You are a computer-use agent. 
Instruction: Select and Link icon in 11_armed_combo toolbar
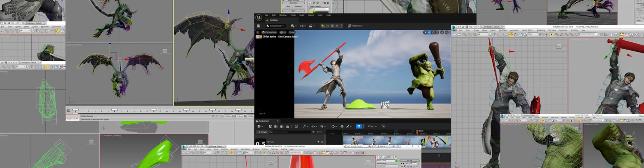pos(465,35)
